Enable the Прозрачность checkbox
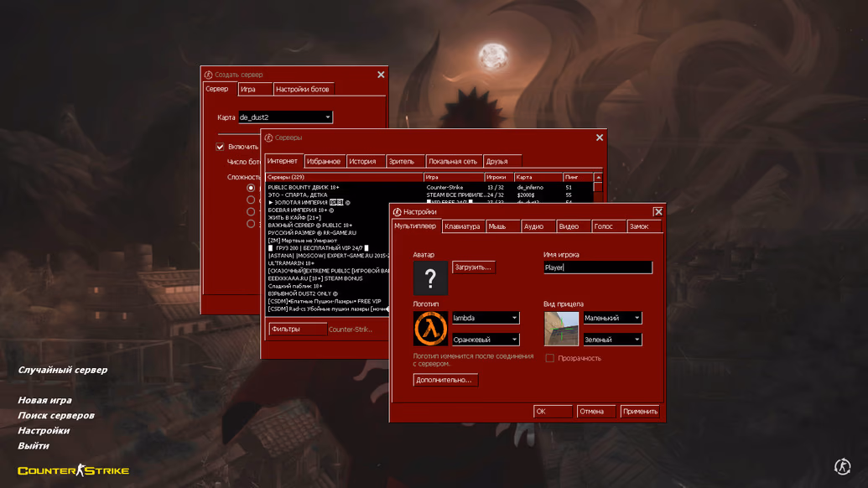 [x=550, y=358]
